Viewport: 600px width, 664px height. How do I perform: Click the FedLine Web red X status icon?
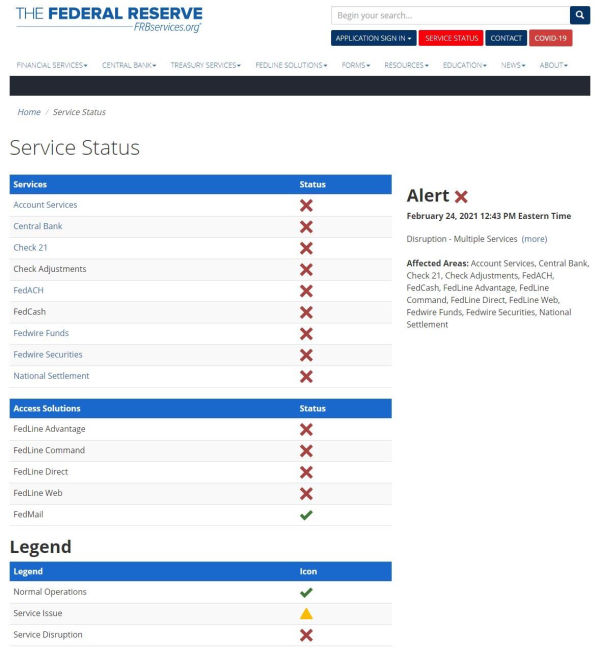(x=306, y=493)
